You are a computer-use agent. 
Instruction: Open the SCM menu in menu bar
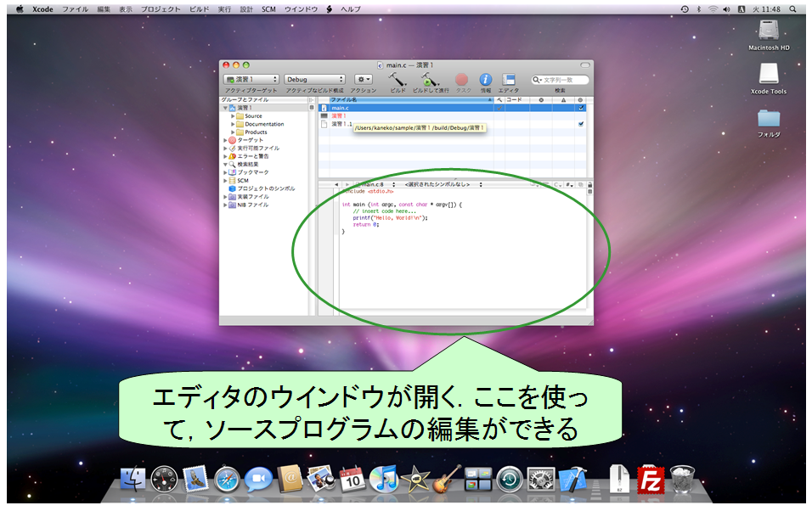click(268, 9)
